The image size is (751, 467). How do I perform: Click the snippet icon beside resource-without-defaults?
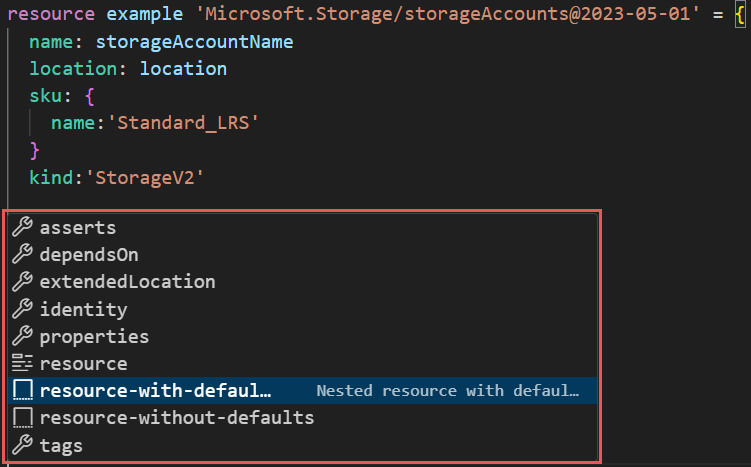21,418
